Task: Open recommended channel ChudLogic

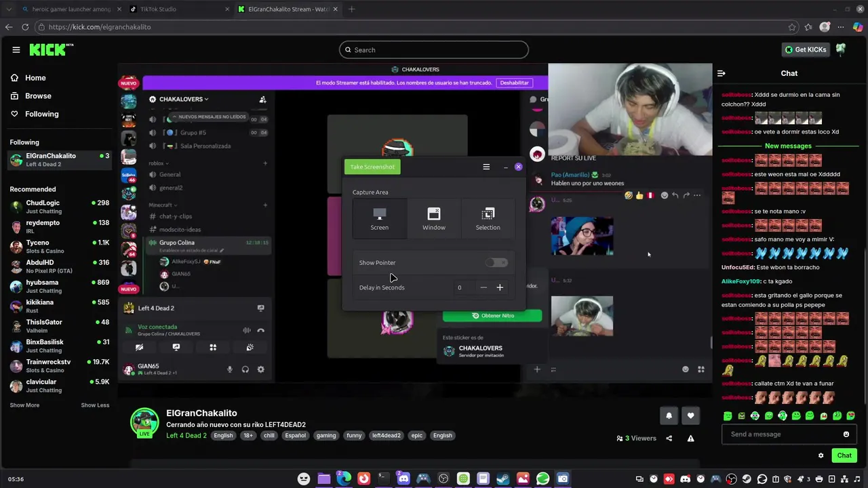Action: [59, 207]
